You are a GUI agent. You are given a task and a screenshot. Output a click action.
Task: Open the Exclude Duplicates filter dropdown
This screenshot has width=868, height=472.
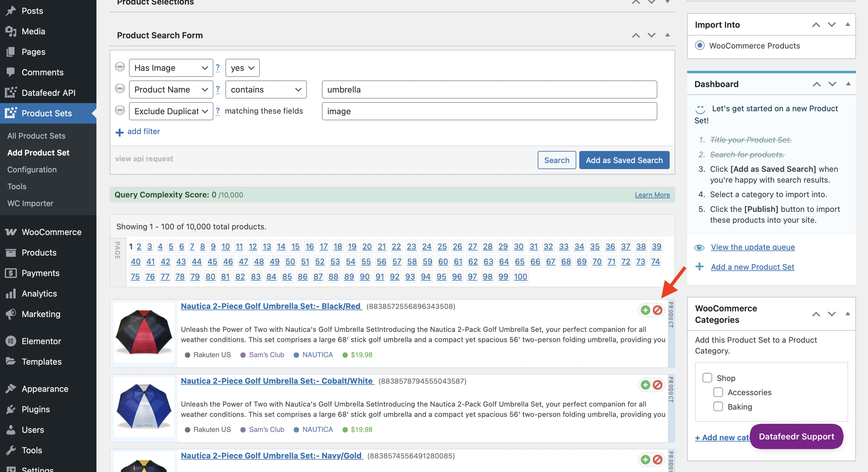[x=171, y=111]
